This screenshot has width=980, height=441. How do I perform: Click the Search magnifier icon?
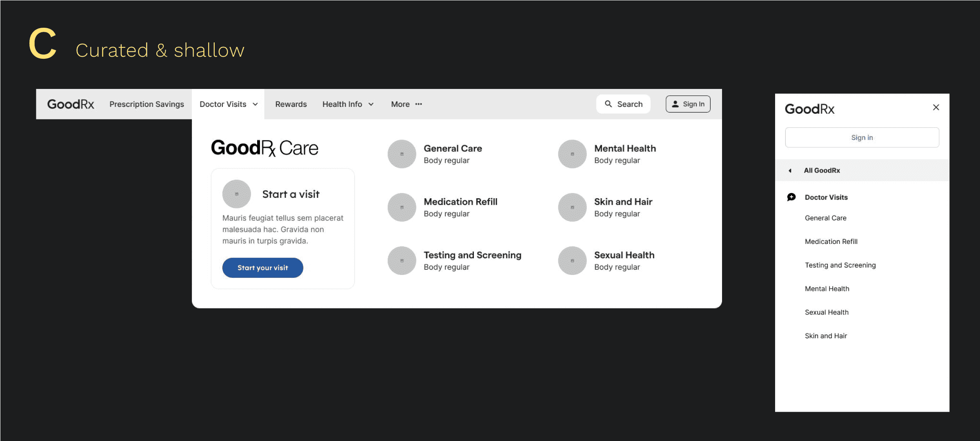pos(608,104)
